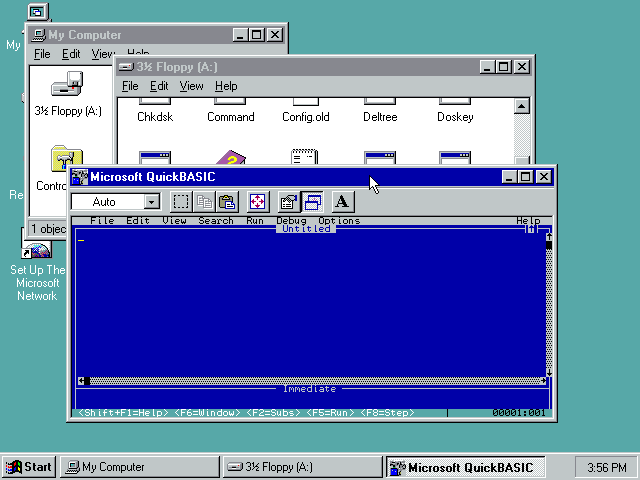Image resolution: width=640 pixels, height=480 pixels.
Task: Click the QuickBASIC vertical scrollbar track
Action: pos(549,309)
